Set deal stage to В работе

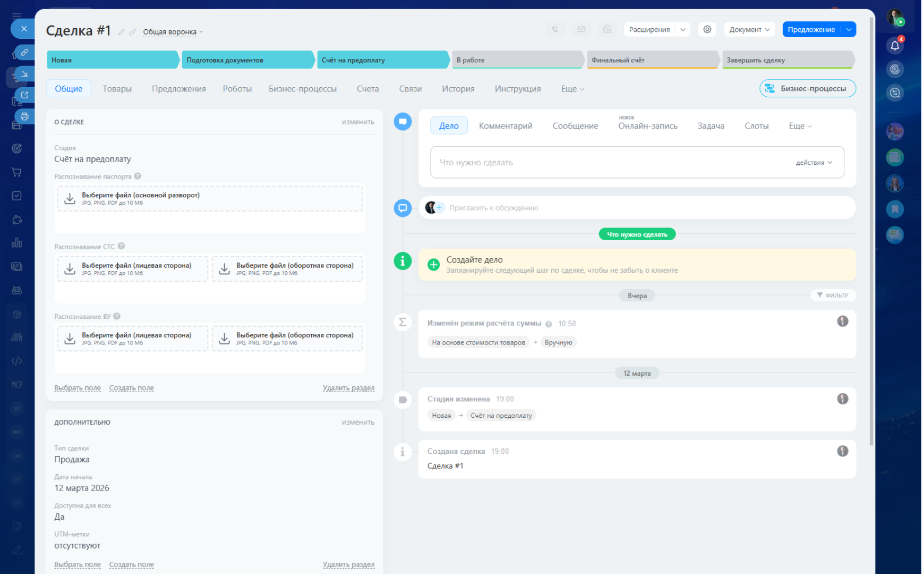(x=517, y=60)
